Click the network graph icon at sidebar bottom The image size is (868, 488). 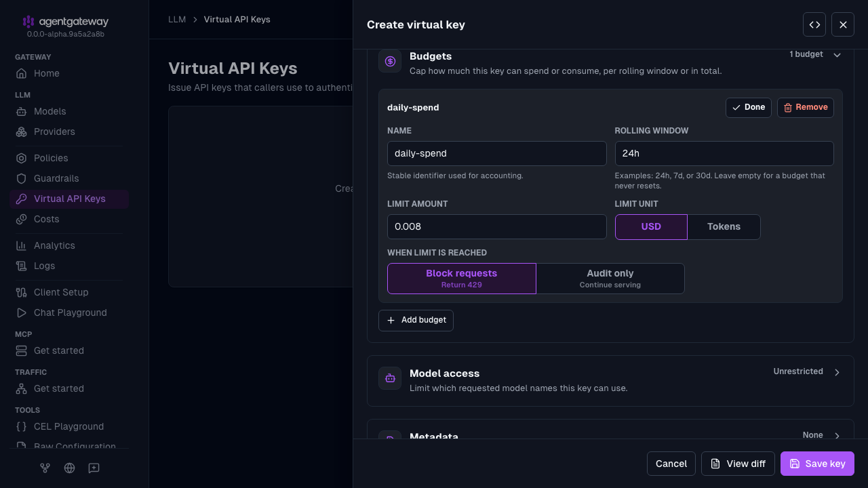click(x=45, y=468)
